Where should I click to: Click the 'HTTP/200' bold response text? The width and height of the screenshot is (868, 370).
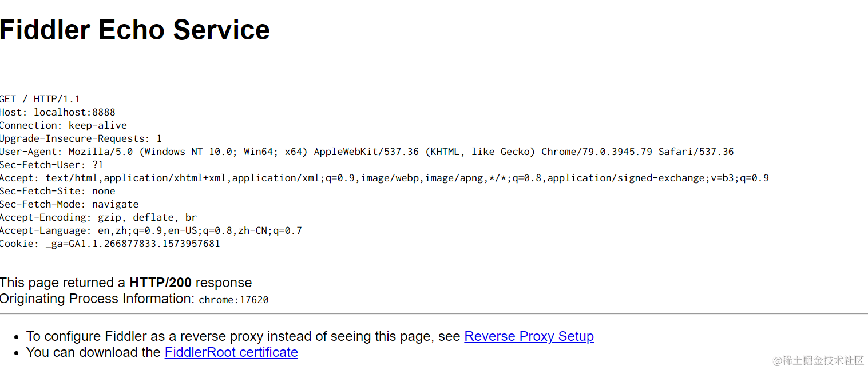(x=160, y=283)
